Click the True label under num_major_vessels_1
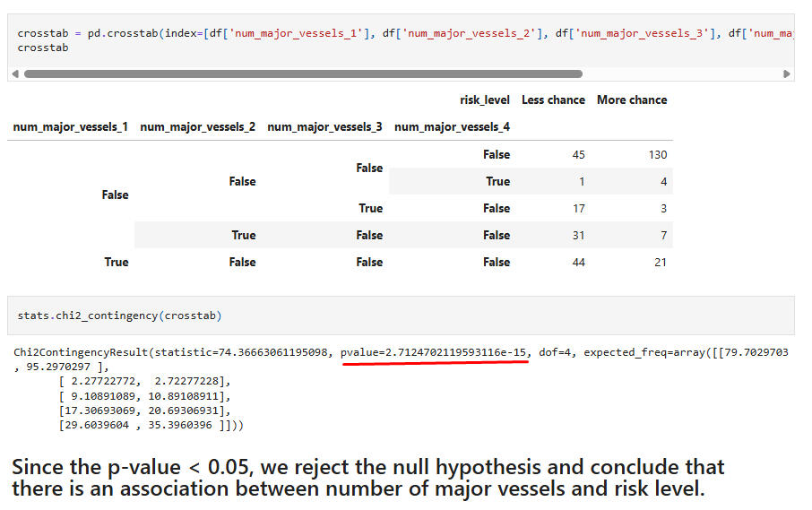Screen dimensions: 812x510 coord(116,262)
